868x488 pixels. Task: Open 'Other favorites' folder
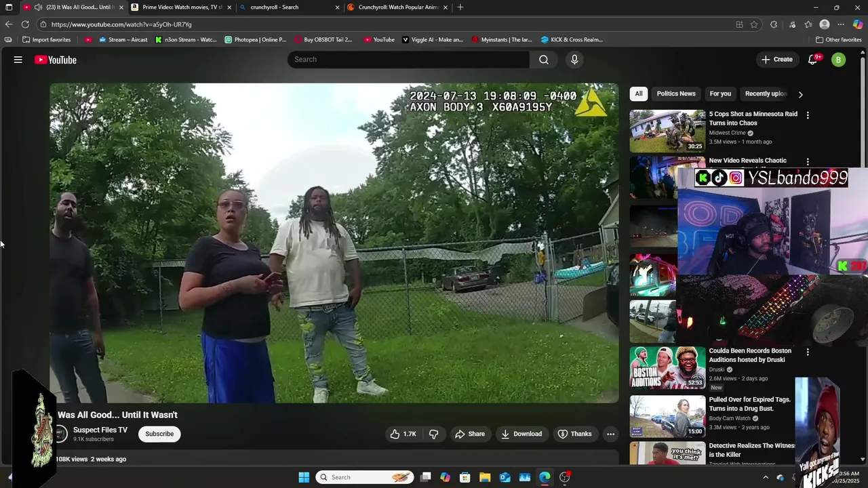[x=839, y=40]
